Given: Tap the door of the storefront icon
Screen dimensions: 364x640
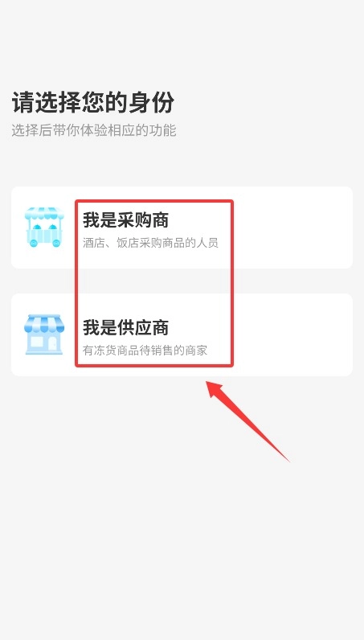Looking at the screenshot, I should (53, 343).
